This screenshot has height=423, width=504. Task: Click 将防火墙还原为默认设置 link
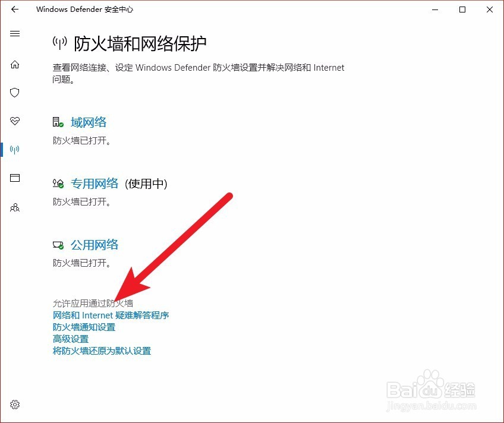pos(102,351)
